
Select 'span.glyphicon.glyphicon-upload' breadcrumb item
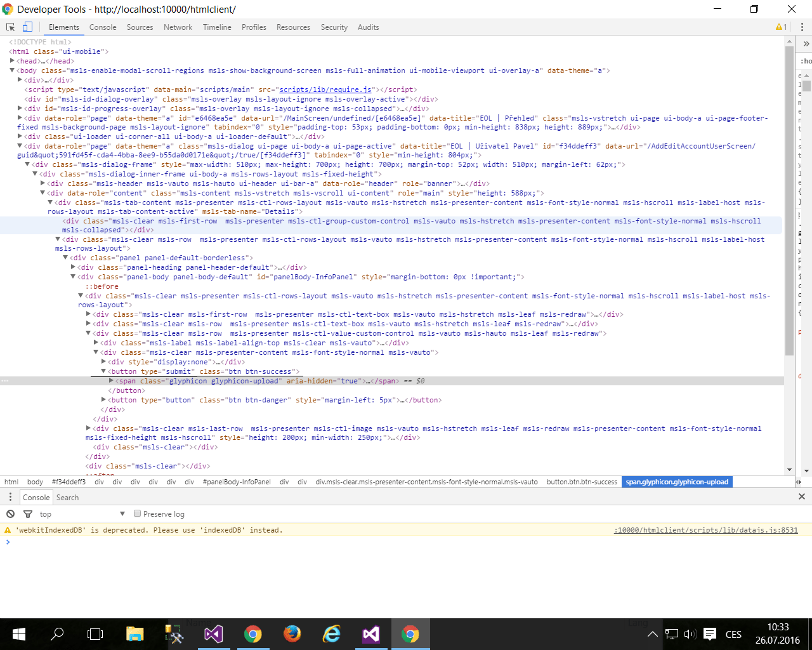(x=677, y=482)
